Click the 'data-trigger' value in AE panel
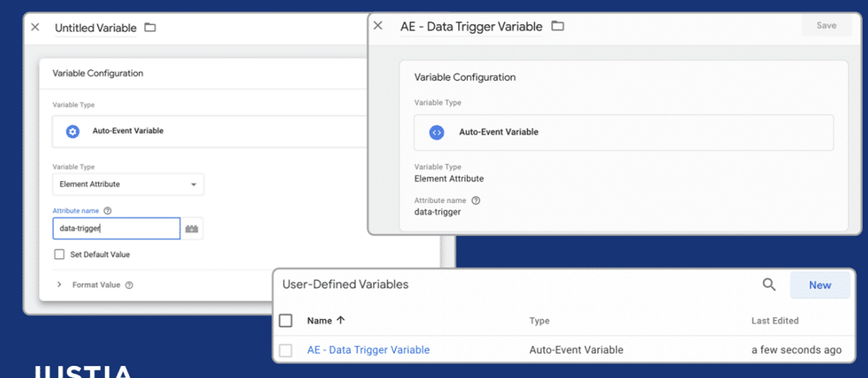 (437, 212)
